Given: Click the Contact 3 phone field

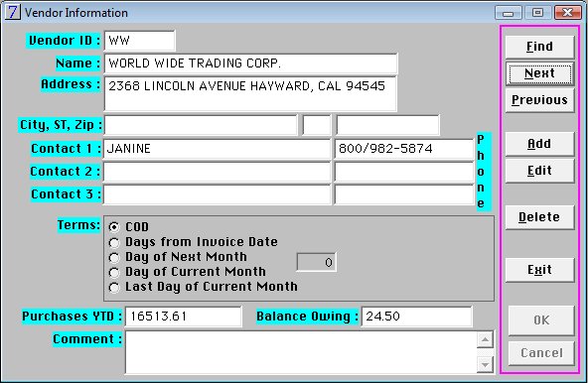Looking at the screenshot, I should 404,194.
